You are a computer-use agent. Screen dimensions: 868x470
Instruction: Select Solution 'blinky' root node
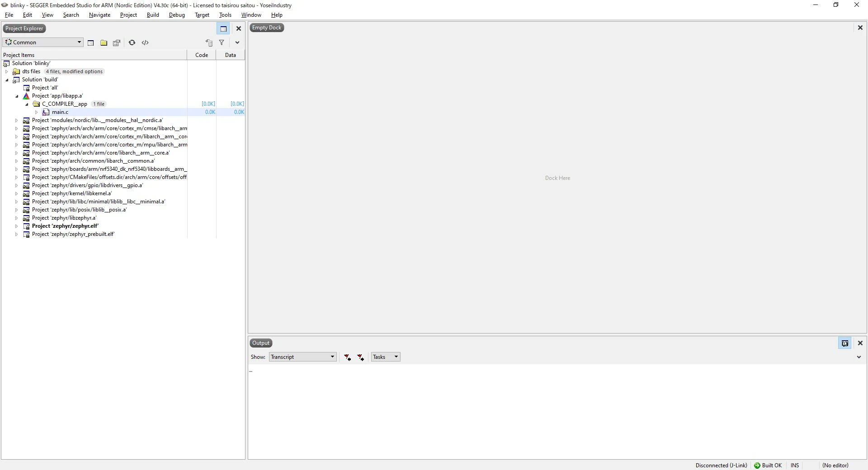coord(31,63)
